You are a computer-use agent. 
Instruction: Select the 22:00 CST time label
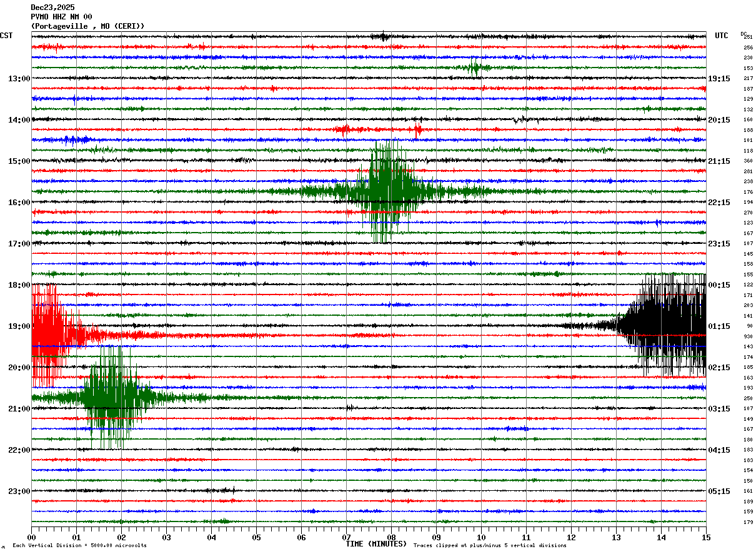coord(19,450)
